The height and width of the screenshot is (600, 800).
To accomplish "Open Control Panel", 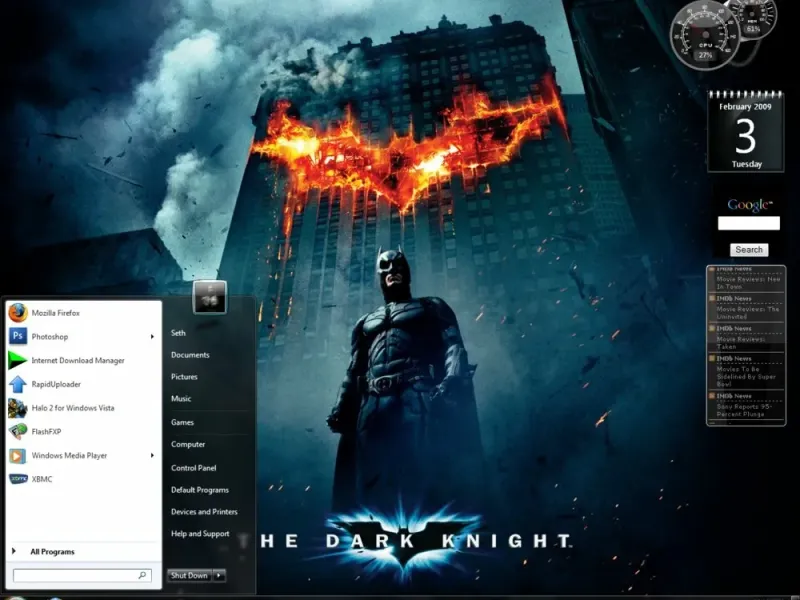I will pyautogui.click(x=194, y=467).
